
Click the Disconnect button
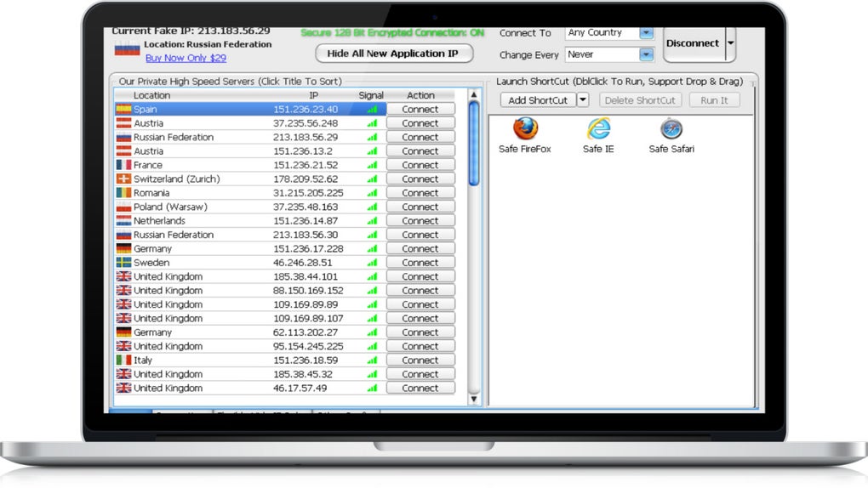[x=694, y=43]
